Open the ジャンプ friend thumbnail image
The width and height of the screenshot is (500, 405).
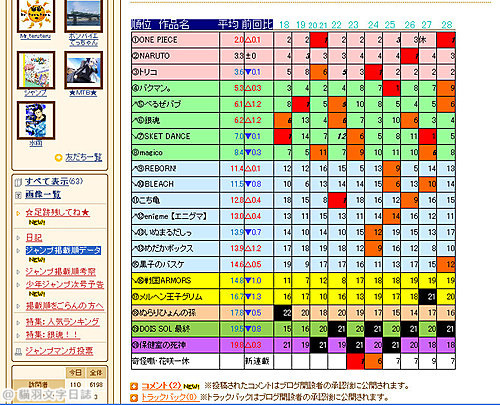pos(36,70)
